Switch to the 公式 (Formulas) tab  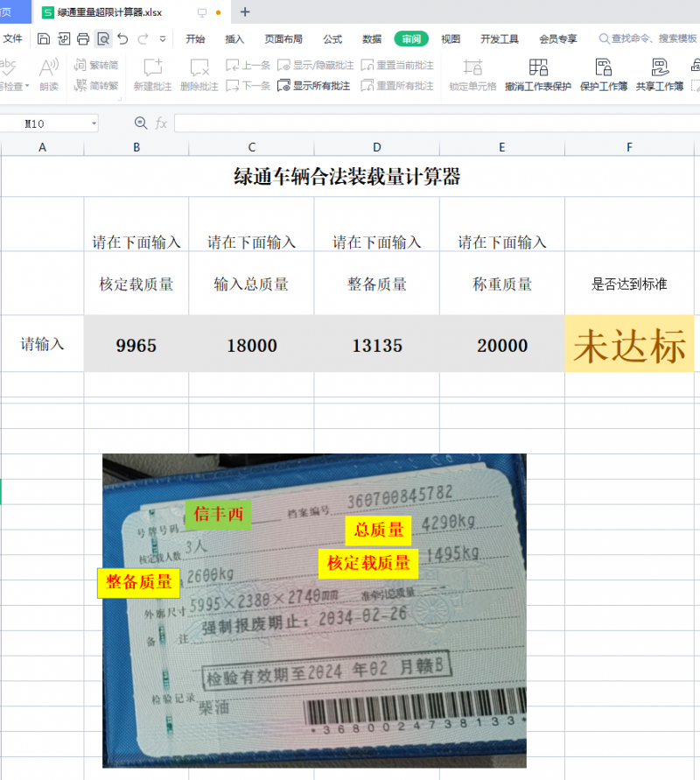click(332, 39)
